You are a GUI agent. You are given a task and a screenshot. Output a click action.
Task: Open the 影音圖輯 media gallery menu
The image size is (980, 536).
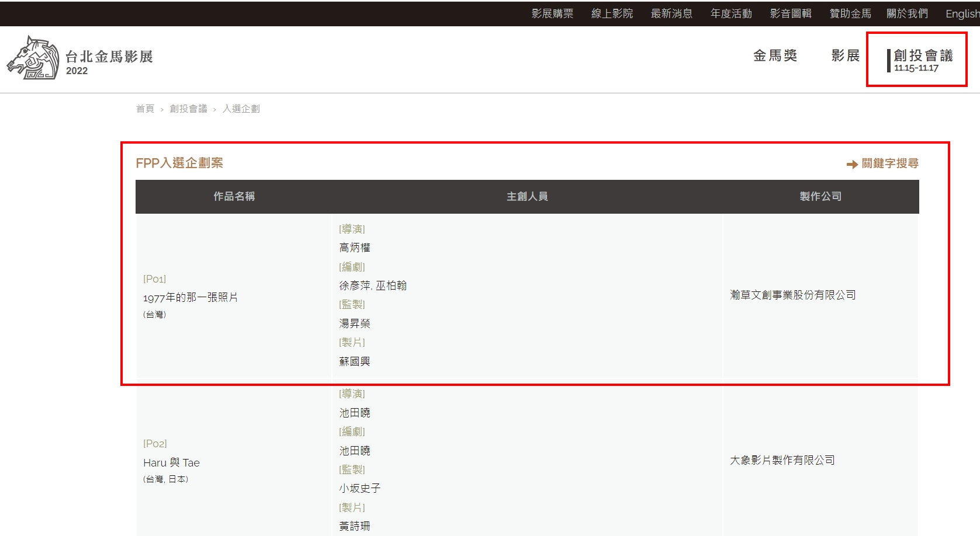(x=791, y=13)
